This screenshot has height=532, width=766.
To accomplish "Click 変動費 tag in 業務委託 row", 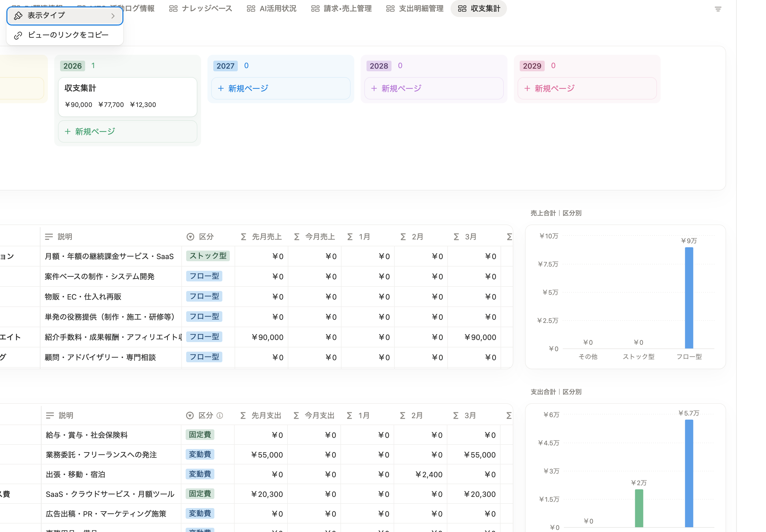I will [200, 454].
